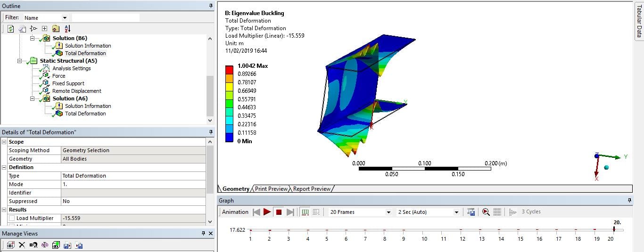The height and width of the screenshot is (252, 644).
Task: Click the sort alphabetically icon in Outline
Action: pyautogui.click(x=67, y=29)
